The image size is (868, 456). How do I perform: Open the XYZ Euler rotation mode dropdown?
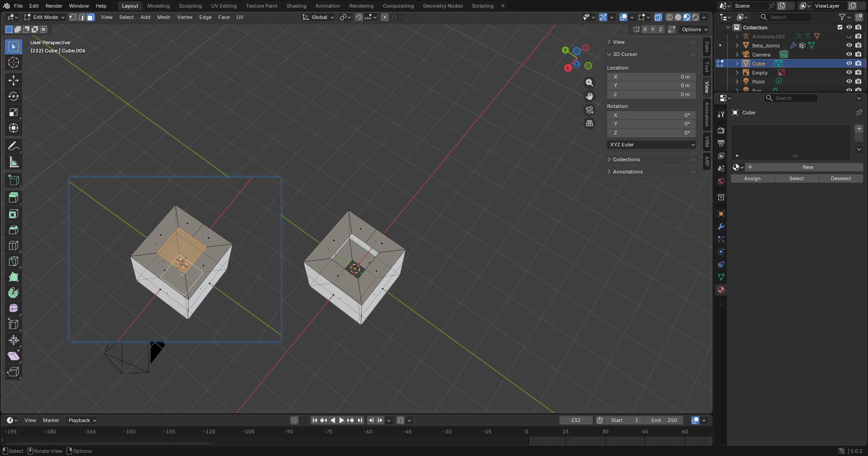651,145
